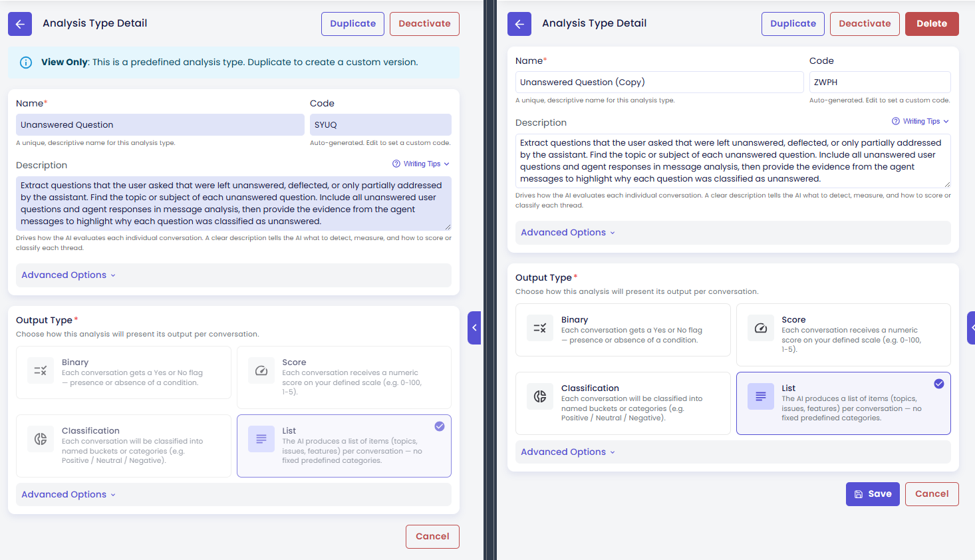Click the Score gauge icon in left panel
The width and height of the screenshot is (975, 560).
(x=261, y=370)
